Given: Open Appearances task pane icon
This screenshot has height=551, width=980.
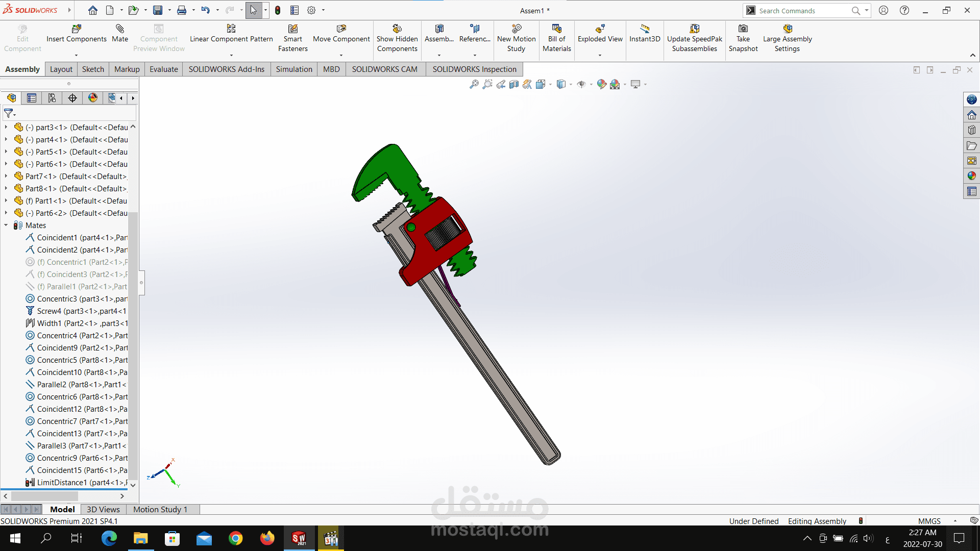Looking at the screenshot, I should pyautogui.click(x=971, y=176).
